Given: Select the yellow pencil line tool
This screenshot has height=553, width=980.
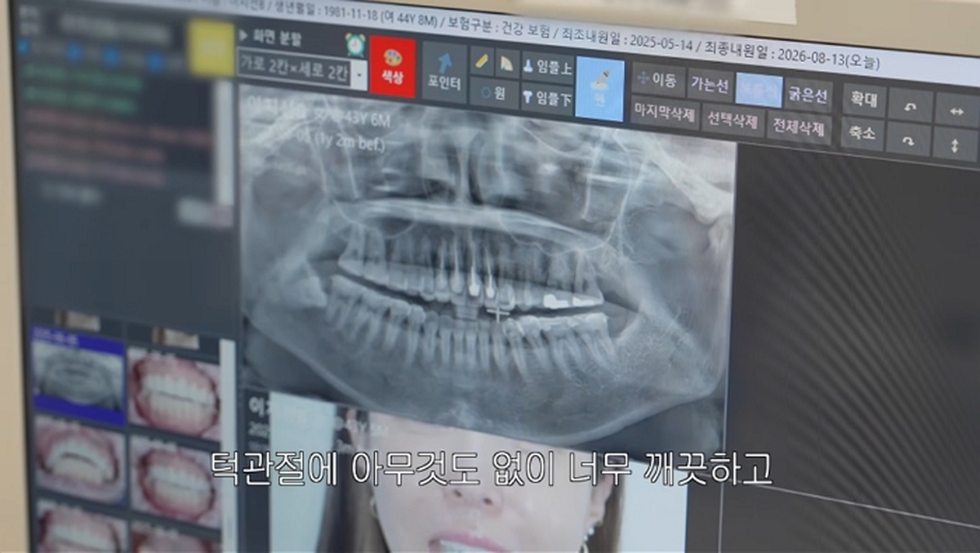Looking at the screenshot, I should (482, 62).
